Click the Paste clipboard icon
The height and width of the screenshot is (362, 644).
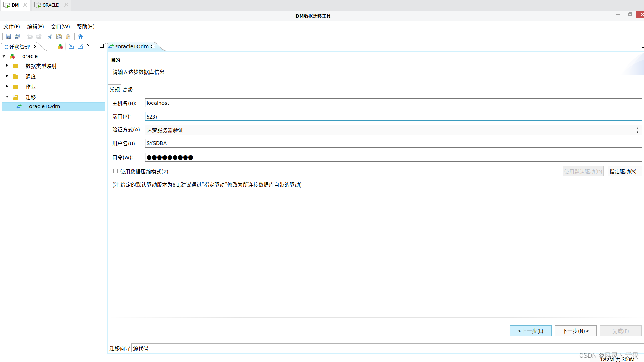click(68, 36)
